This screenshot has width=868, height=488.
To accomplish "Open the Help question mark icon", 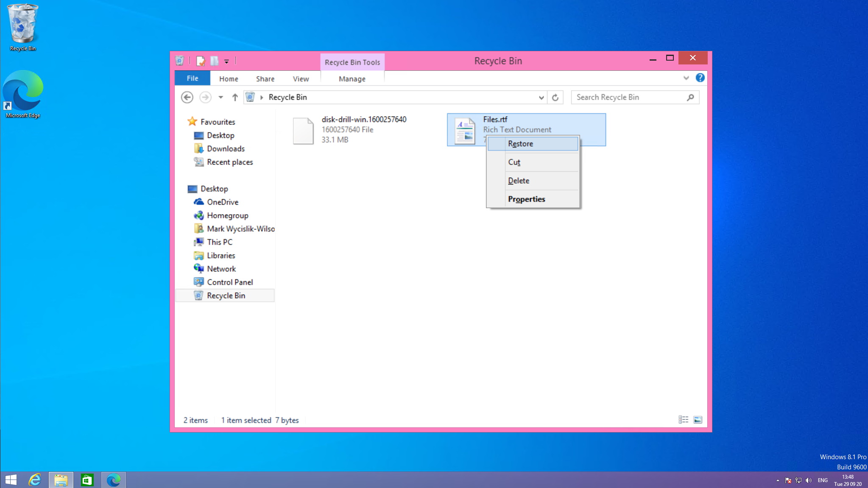I will coord(700,78).
